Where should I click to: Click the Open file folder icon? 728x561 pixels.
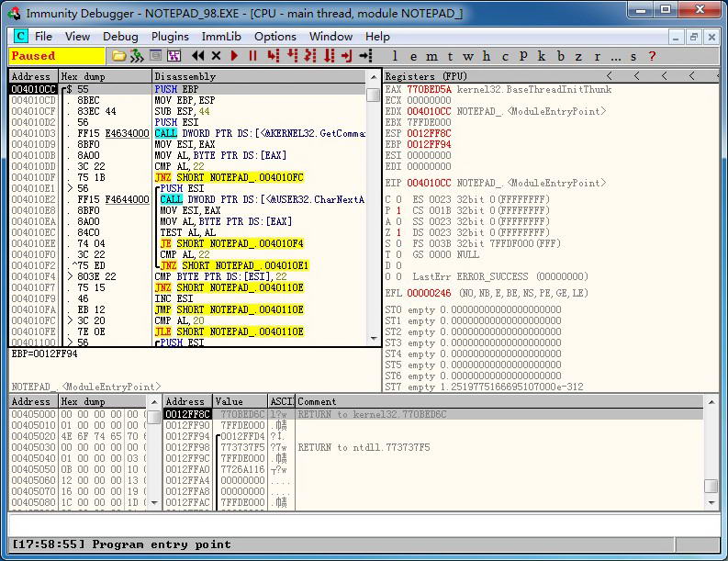(118, 56)
